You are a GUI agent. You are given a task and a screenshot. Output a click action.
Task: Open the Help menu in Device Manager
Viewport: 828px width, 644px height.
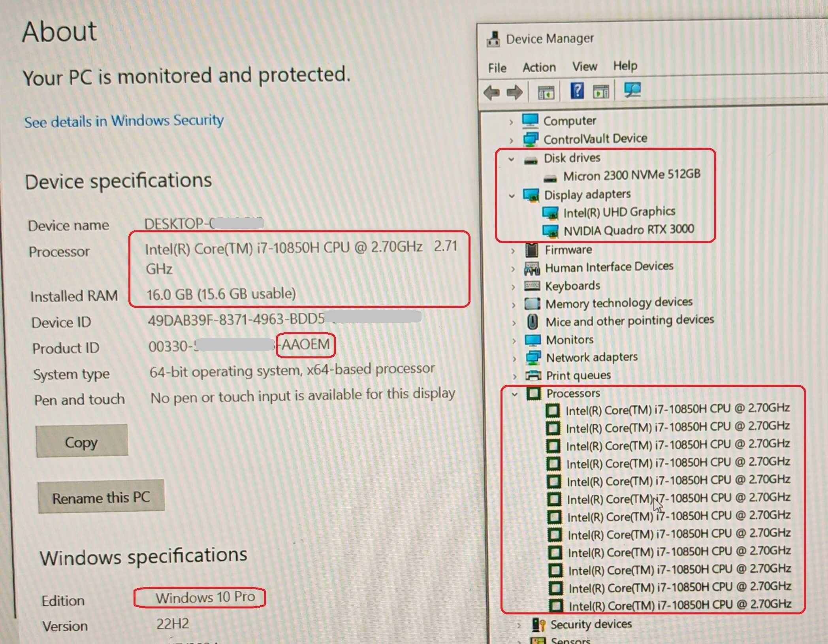click(x=625, y=66)
